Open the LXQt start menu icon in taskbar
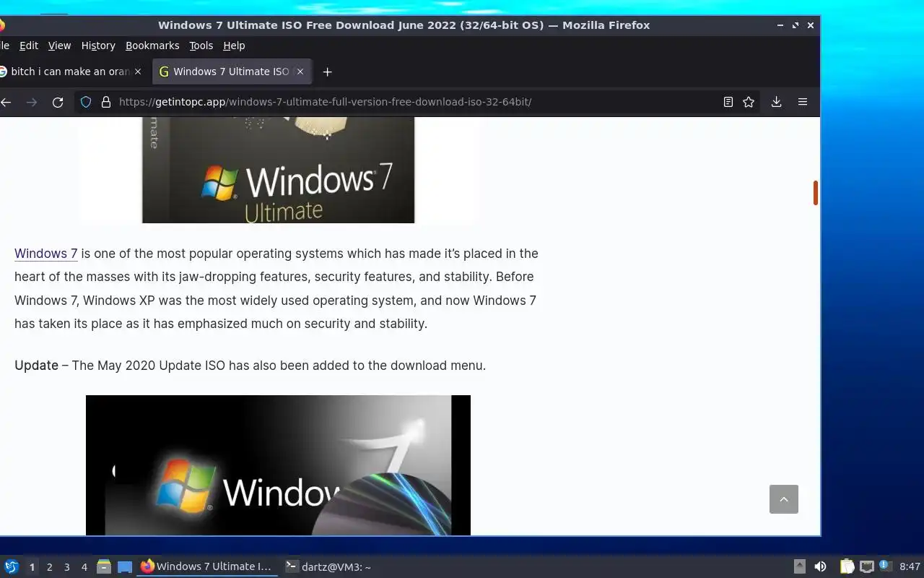The width and height of the screenshot is (924, 578). click(12, 566)
